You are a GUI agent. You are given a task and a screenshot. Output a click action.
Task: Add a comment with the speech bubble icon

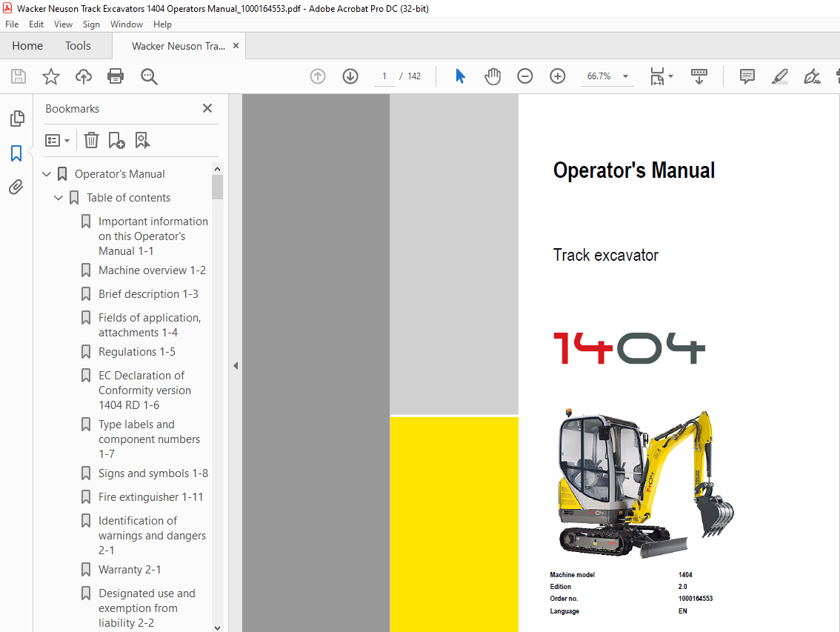pyautogui.click(x=747, y=76)
